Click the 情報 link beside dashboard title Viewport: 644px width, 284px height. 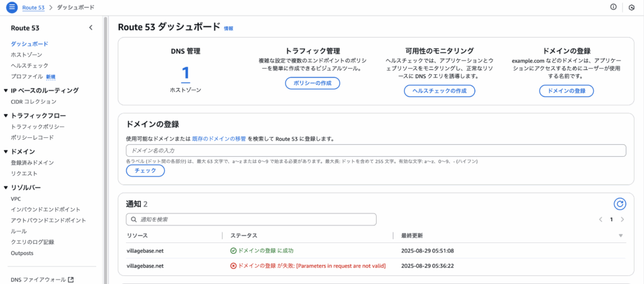pos(228,28)
